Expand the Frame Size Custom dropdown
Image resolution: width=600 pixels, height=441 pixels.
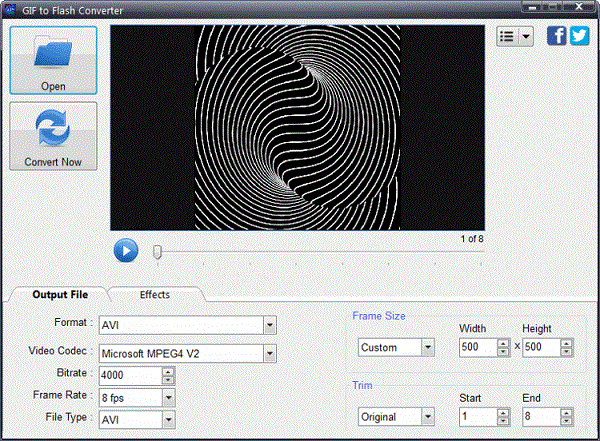point(428,348)
